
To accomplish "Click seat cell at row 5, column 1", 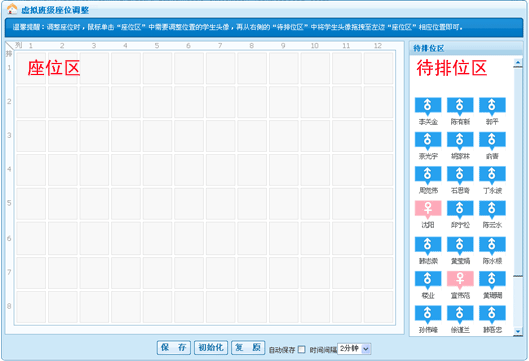I will coord(31,204).
